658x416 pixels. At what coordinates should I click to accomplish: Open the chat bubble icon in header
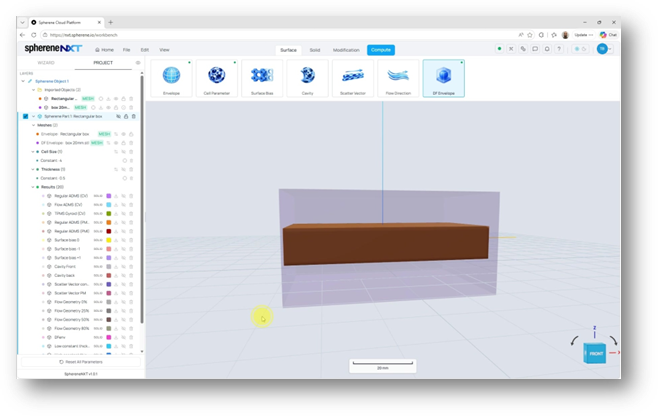click(535, 49)
